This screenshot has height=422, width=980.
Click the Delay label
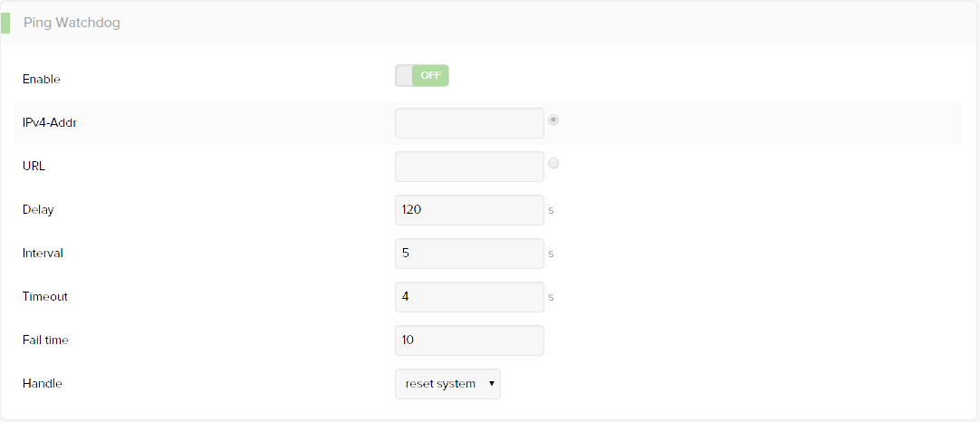pos(38,210)
